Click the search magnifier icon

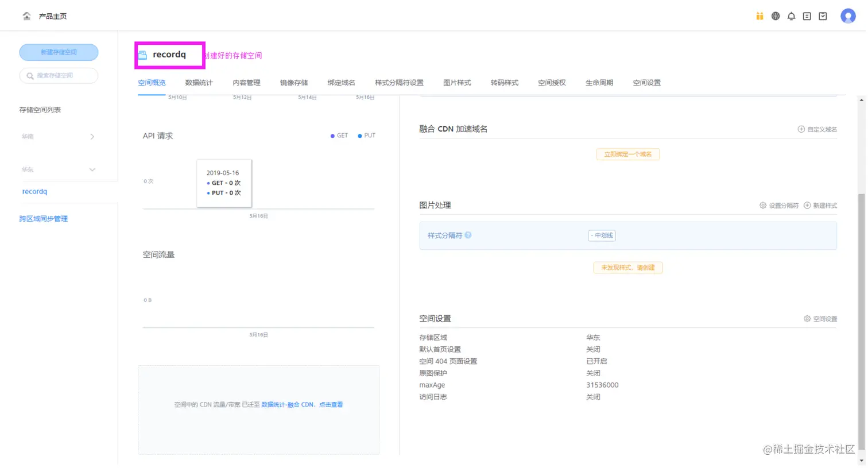(30, 76)
